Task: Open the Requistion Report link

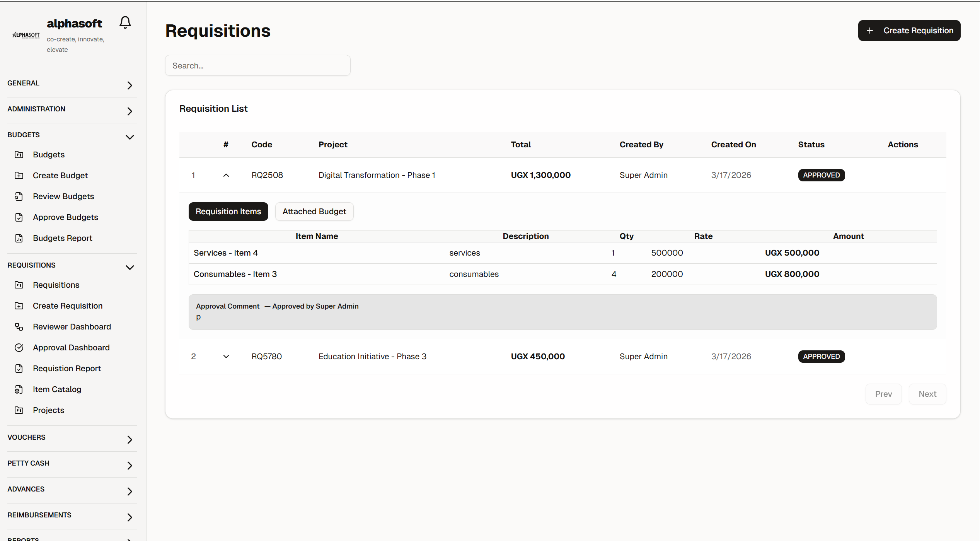Action: click(x=67, y=369)
